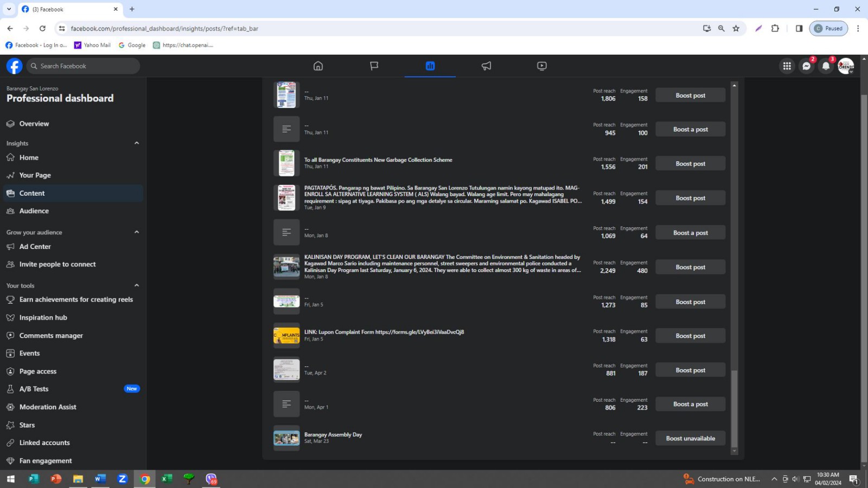
Task: Click the Search Facebook field
Action: point(83,66)
